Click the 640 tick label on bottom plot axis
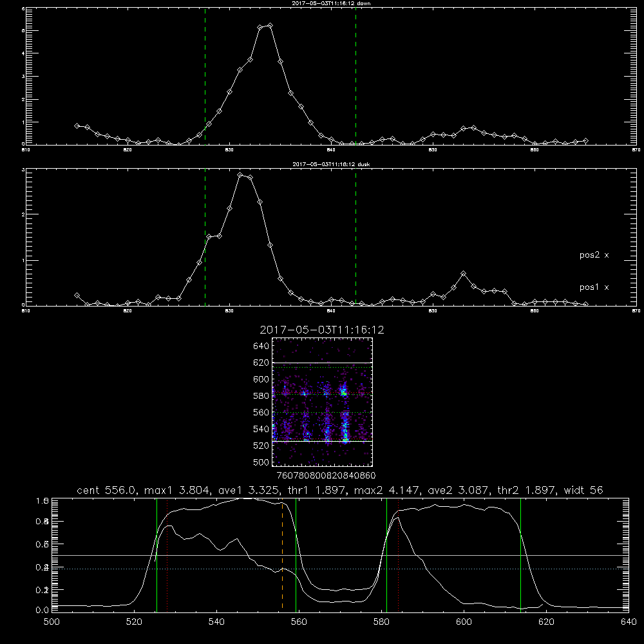The height and width of the screenshot is (644, 644). click(x=629, y=622)
